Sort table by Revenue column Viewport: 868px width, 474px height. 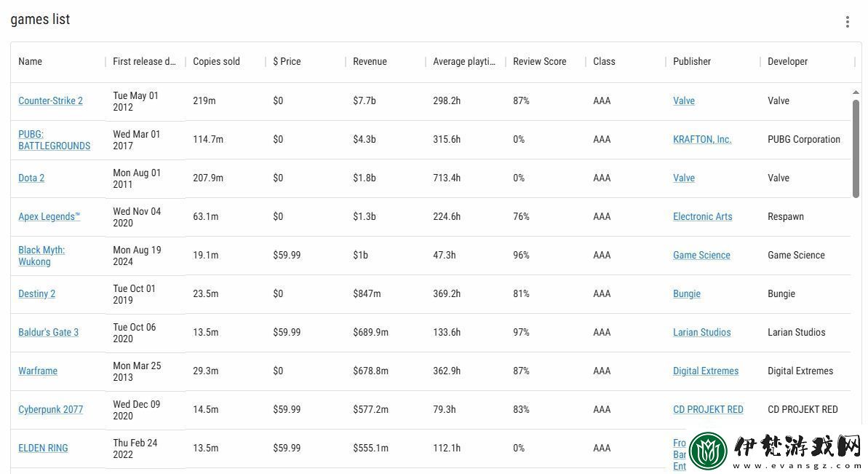tap(370, 61)
